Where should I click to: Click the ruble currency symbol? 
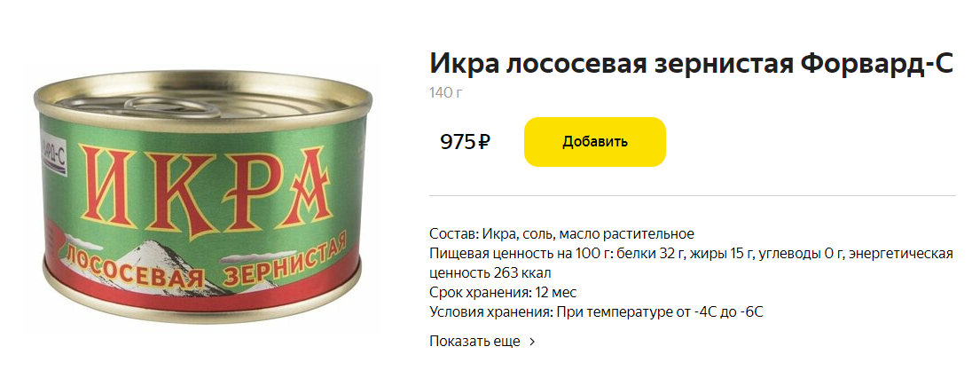click(x=483, y=143)
